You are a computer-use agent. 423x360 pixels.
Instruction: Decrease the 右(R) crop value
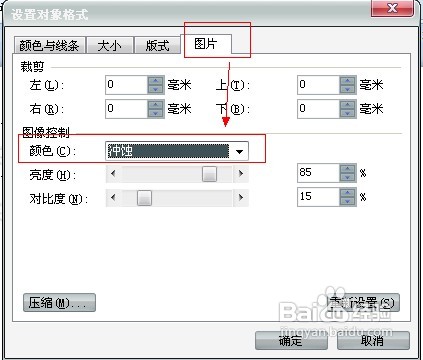pos(156,113)
